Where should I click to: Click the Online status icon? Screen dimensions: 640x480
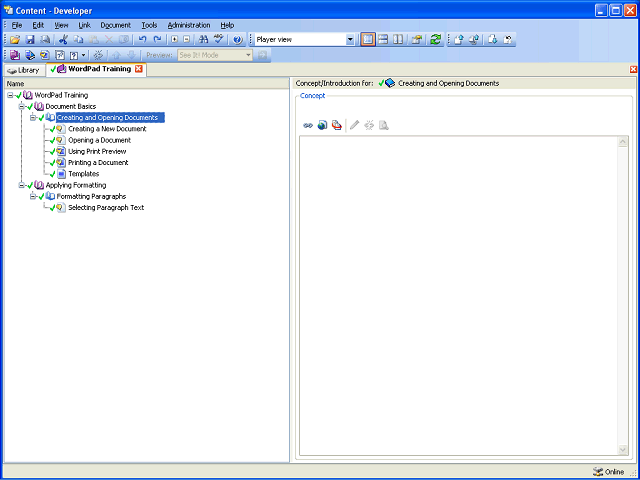598,471
